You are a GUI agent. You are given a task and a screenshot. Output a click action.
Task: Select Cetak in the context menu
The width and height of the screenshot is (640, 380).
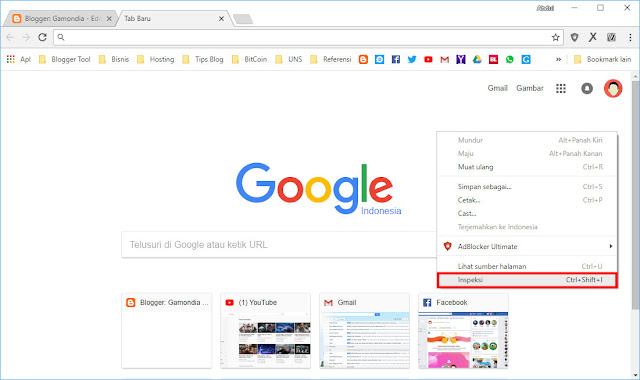(x=527, y=200)
